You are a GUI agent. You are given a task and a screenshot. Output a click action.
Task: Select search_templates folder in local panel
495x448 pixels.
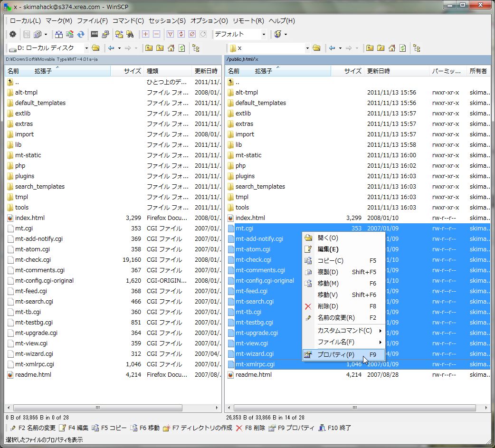coord(40,187)
